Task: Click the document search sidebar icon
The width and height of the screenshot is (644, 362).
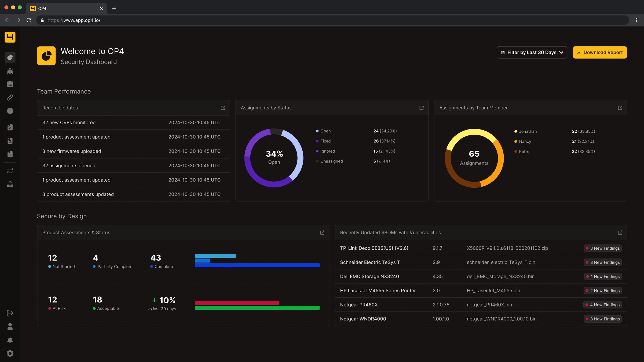Action: click(10, 141)
